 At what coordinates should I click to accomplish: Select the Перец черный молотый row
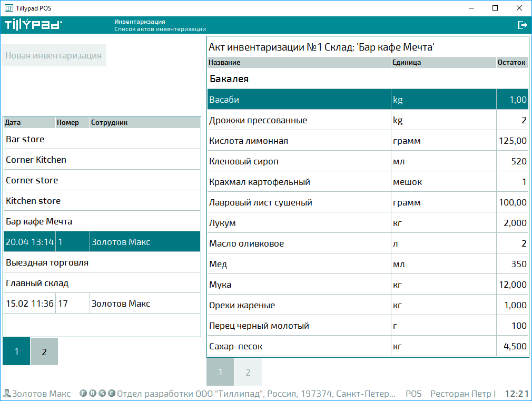coord(368,326)
